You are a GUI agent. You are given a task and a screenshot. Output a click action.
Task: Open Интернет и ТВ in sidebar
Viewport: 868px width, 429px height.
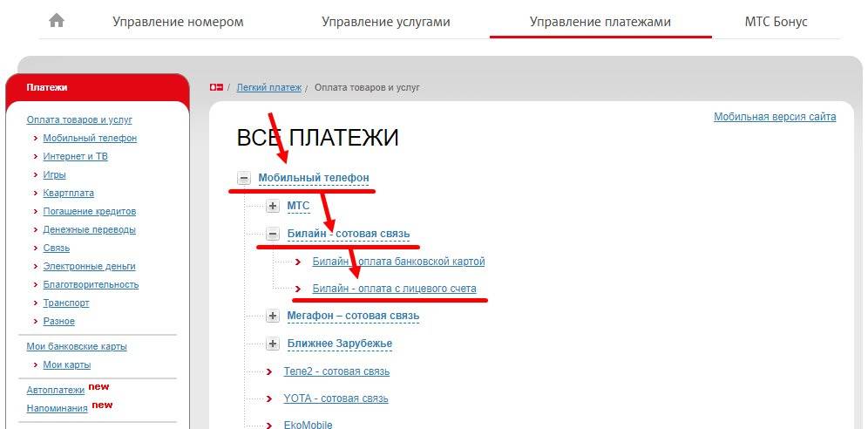75,156
